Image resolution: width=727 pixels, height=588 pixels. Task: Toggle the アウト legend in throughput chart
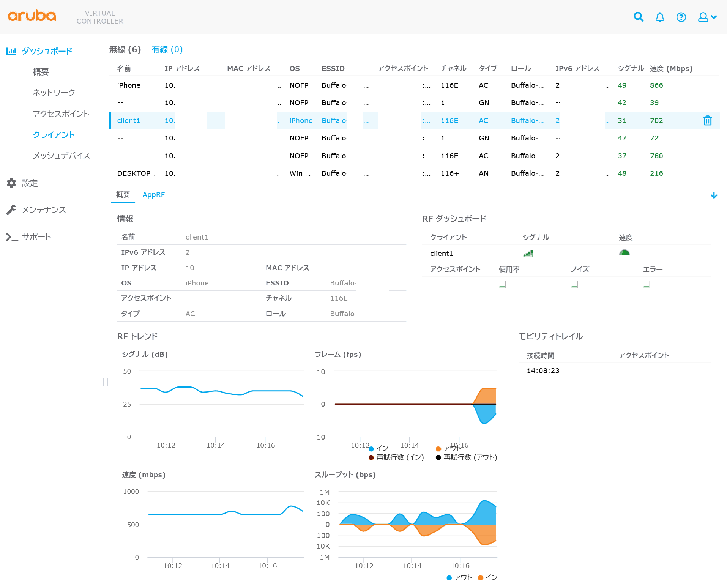[x=459, y=577]
